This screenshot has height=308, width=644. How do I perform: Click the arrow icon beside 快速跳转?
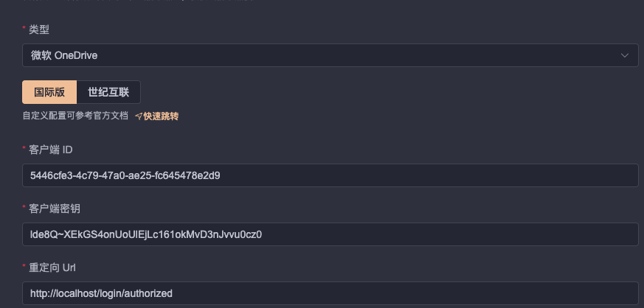point(139,116)
